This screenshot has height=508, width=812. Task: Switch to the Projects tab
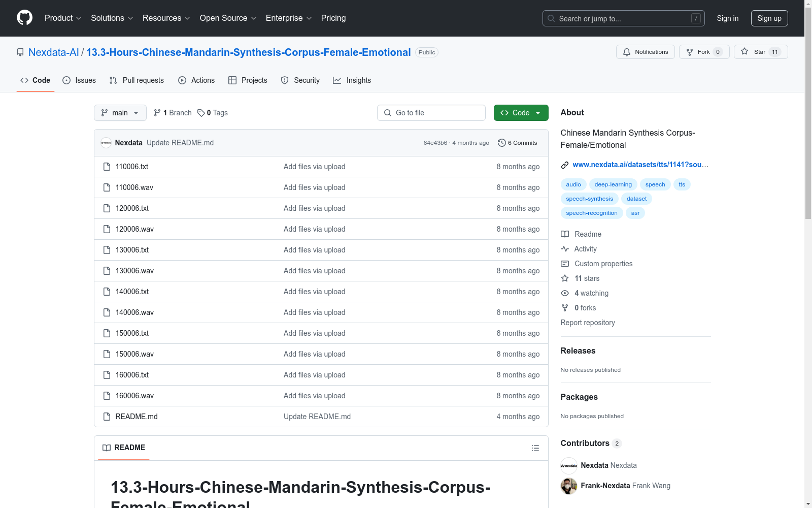[248, 80]
